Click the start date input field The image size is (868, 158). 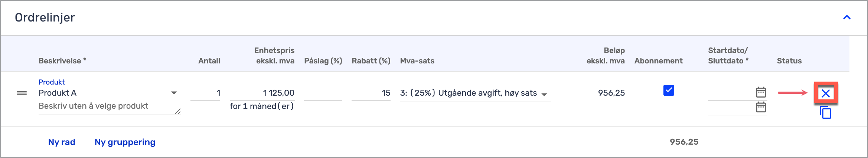(730, 93)
